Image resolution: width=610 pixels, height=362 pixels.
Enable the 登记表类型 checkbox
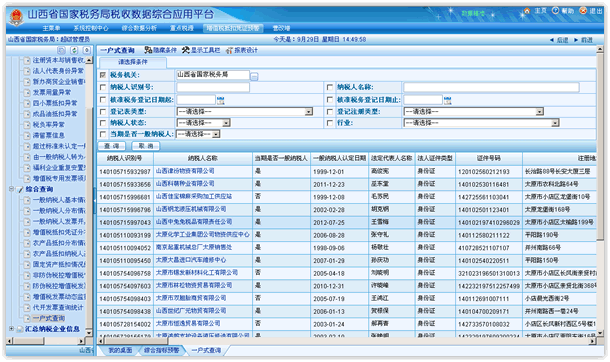click(x=103, y=112)
